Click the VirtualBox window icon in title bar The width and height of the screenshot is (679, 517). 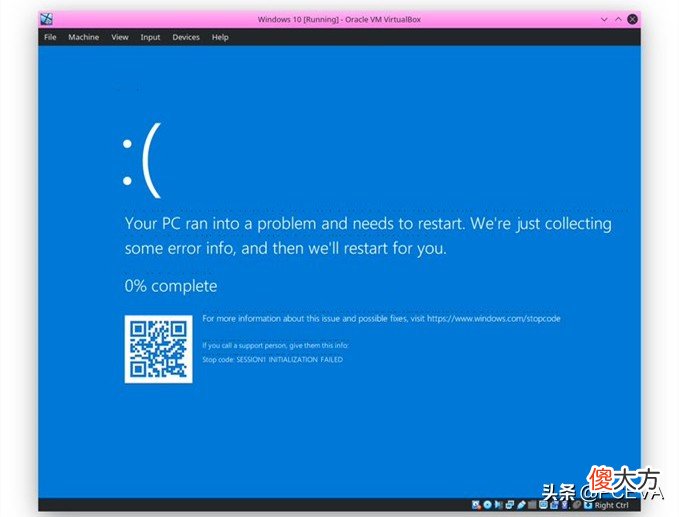pyautogui.click(x=46, y=19)
